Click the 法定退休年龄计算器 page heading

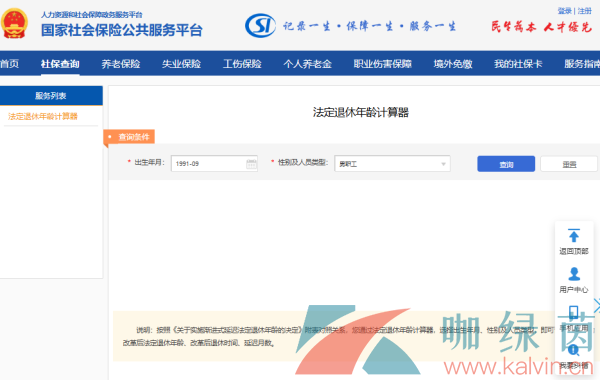point(361,113)
